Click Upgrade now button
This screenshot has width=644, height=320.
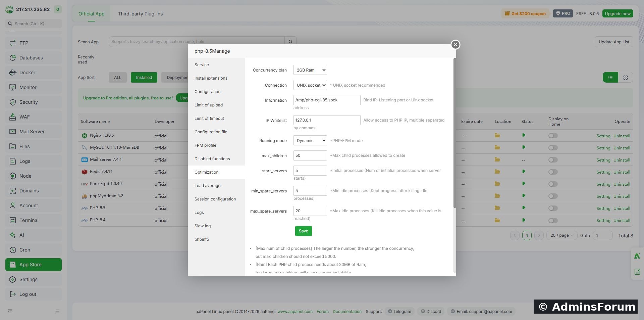click(618, 14)
